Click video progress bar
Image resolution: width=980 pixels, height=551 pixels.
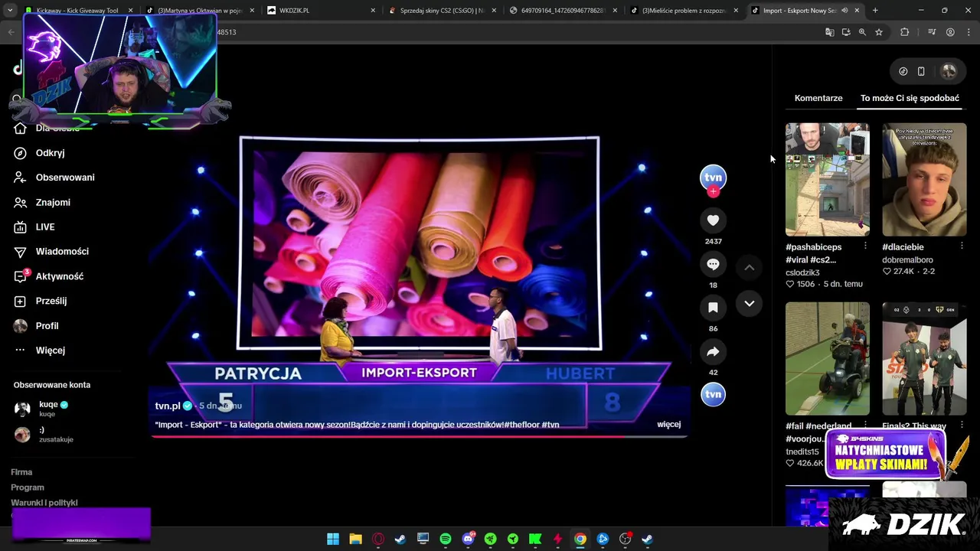[420, 436]
